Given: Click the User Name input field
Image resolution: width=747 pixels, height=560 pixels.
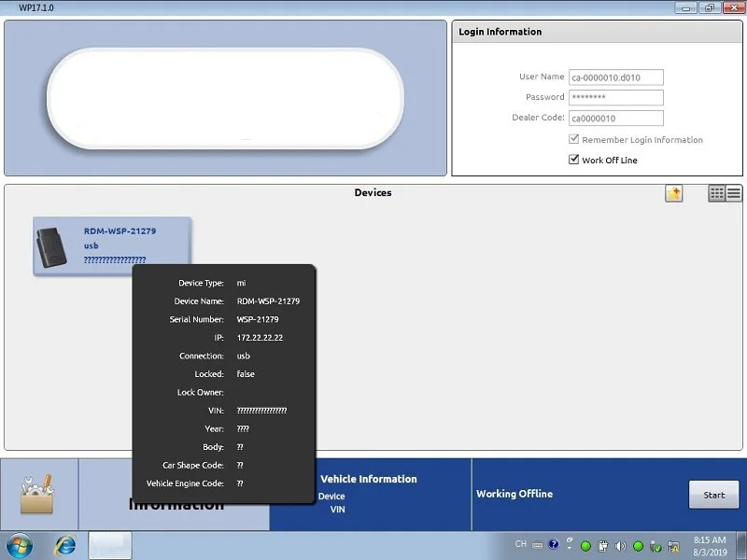Looking at the screenshot, I should [x=616, y=77].
